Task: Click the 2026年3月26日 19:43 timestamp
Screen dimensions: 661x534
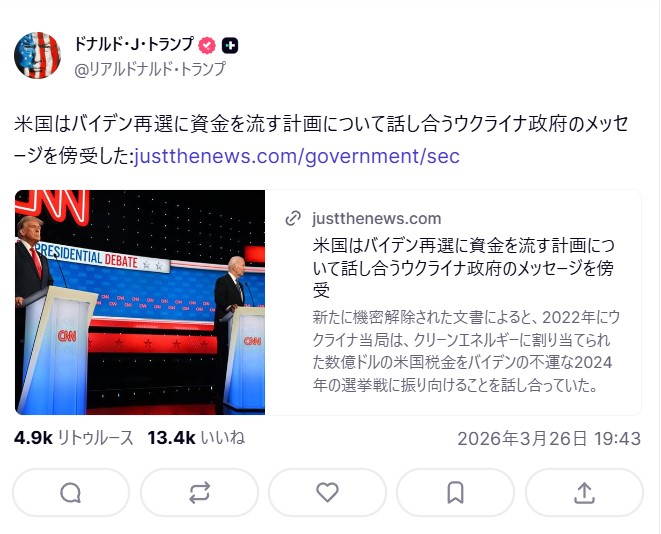Action: coord(549,439)
